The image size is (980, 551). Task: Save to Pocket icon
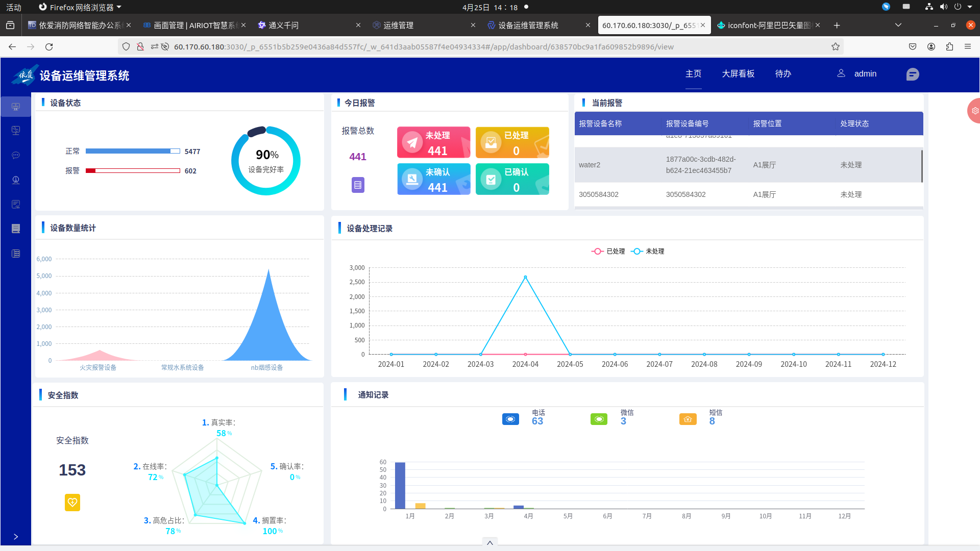[x=913, y=47]
